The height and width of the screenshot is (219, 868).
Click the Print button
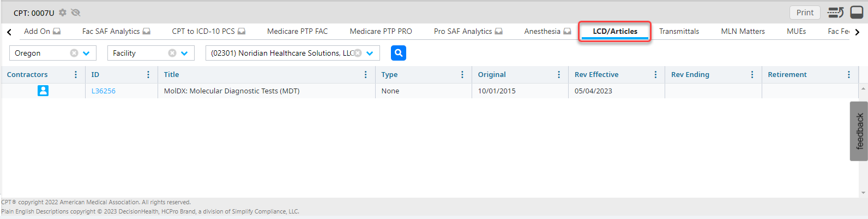tap(805, 13)
